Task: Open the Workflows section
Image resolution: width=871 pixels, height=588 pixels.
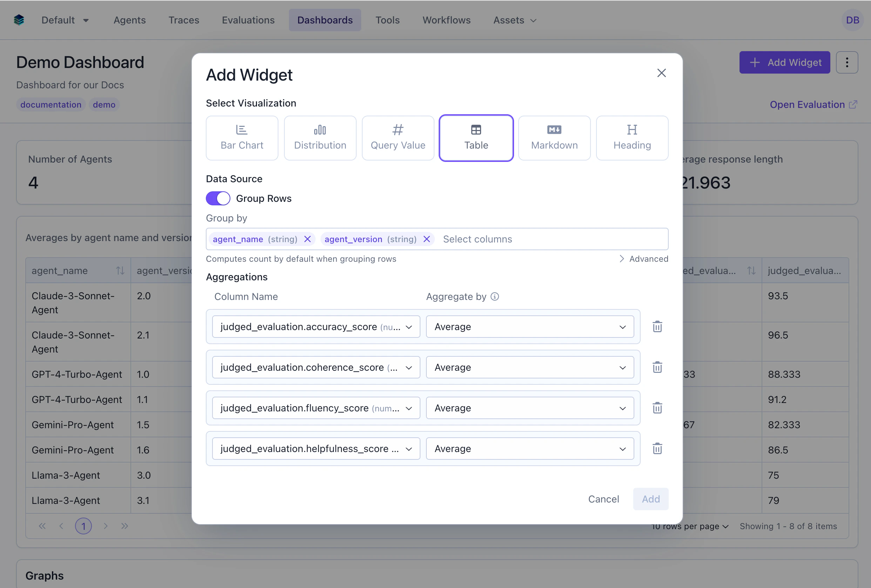Action: coord(446,20)
